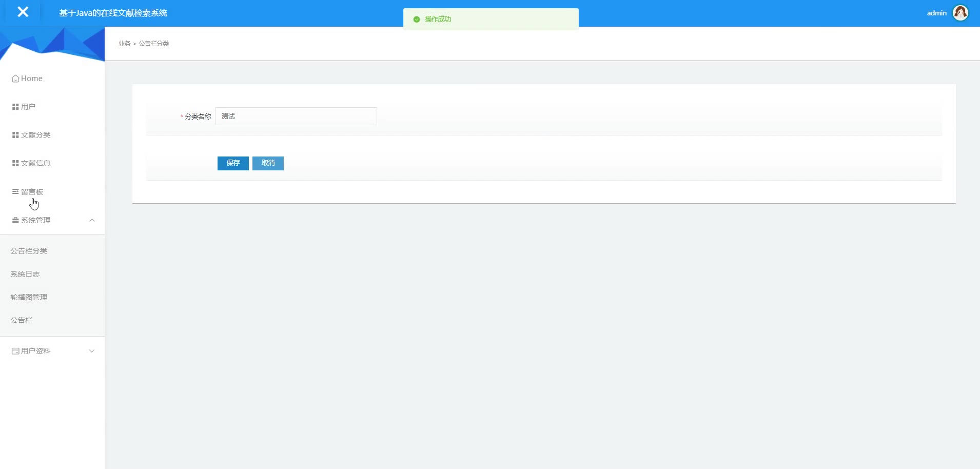Screen dimensions: 980x469
Task: Click the 系统管理 briefcase icon
Action: pos(15,220)
